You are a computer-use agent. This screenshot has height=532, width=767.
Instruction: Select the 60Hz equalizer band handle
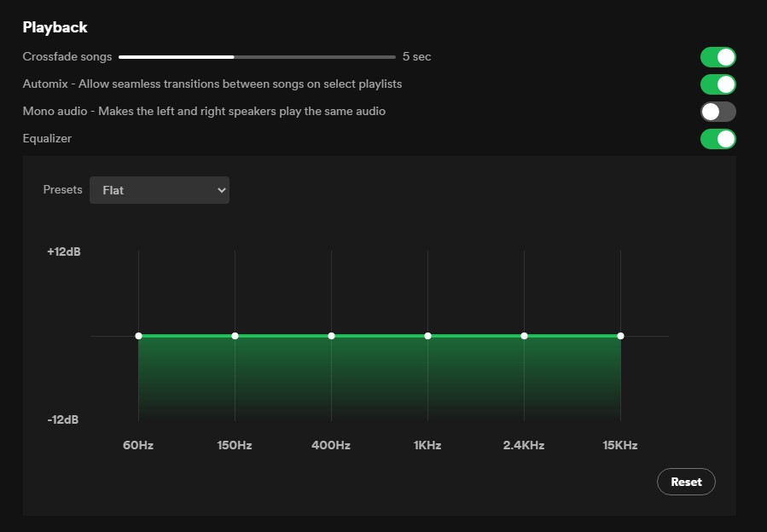coord(138,336)
